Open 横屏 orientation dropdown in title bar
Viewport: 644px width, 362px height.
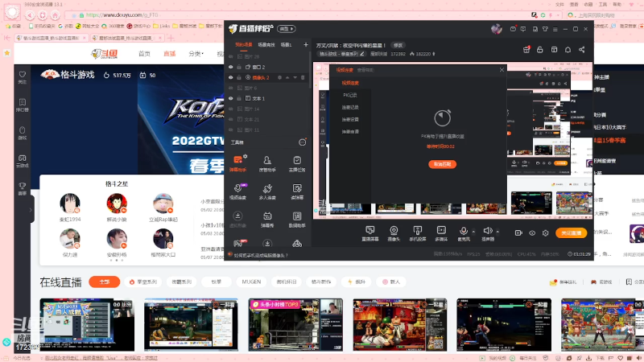tap(287, 29)
